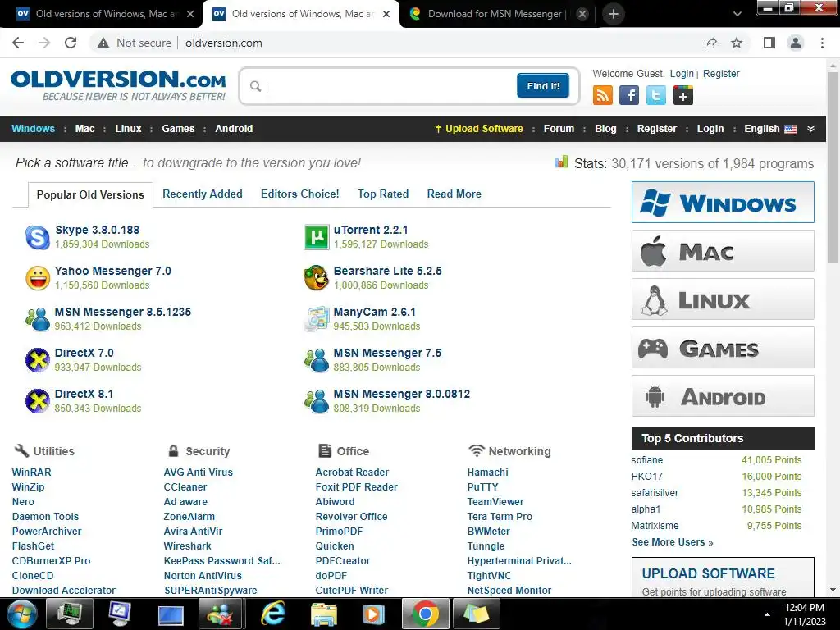The width and height of the screenshot is (840, 630).
Task: Select the Popular Old Versions tab
Action: click(90, 194)
